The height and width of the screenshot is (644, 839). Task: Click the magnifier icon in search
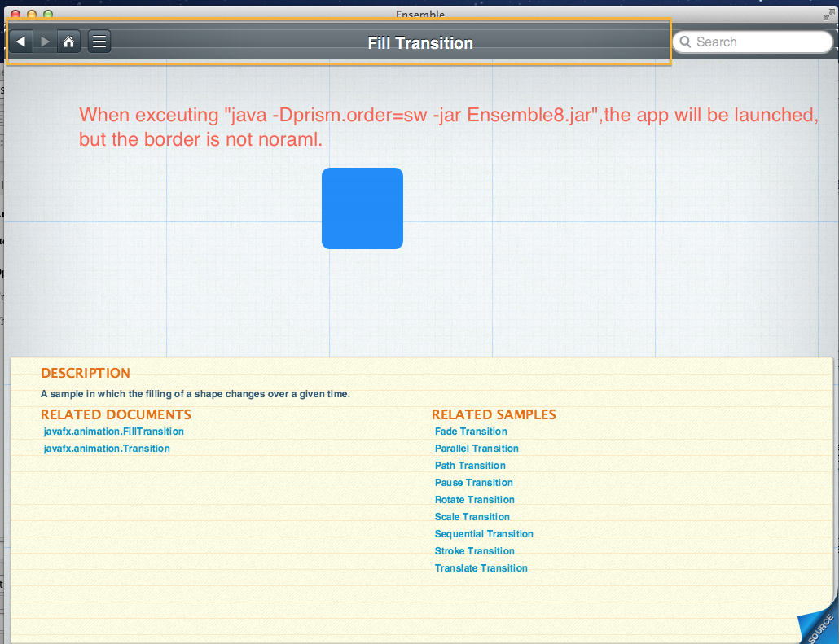pos(685,42)
